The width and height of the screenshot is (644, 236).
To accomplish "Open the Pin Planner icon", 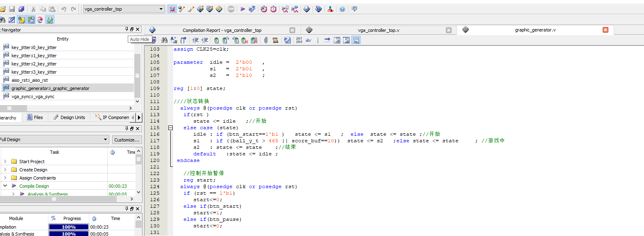I will point(200,9).
